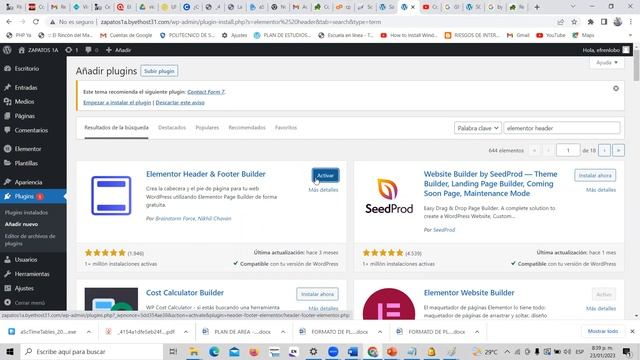This screenshot has height=360, width=640.
Task: Dismiss the theme recommendation notice icon
Action: coord(616,88)
